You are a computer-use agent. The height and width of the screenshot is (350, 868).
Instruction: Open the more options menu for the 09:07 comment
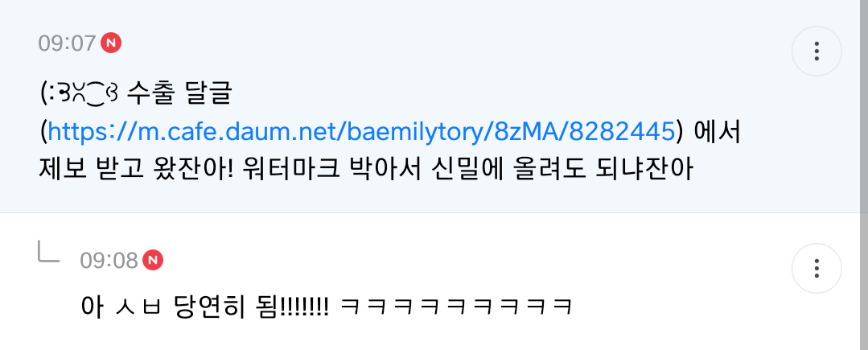coord(817,51)
